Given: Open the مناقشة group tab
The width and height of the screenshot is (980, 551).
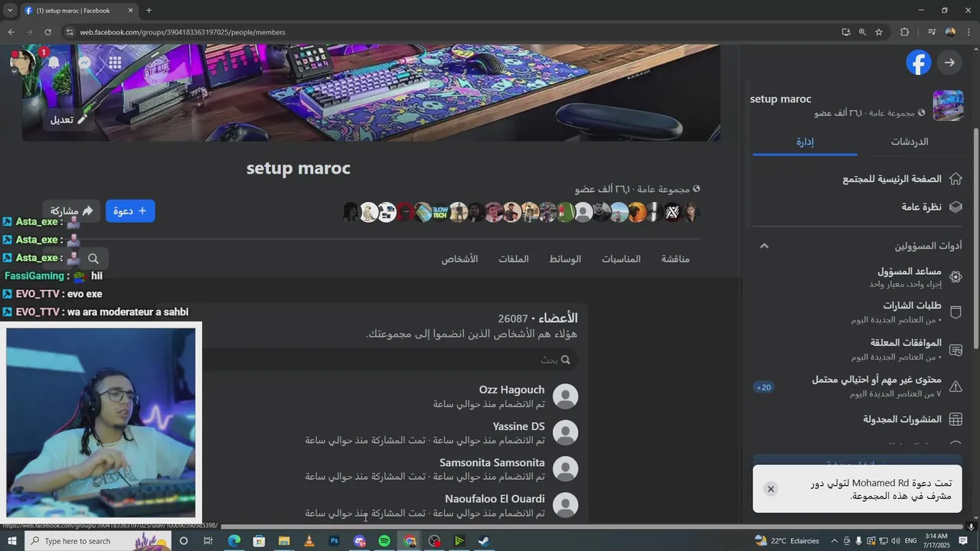Looking at the screenshot, I should 675,259.
